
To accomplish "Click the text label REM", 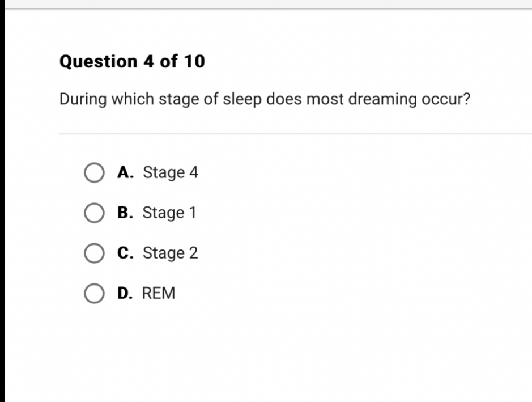I will (x=160, y=293).
